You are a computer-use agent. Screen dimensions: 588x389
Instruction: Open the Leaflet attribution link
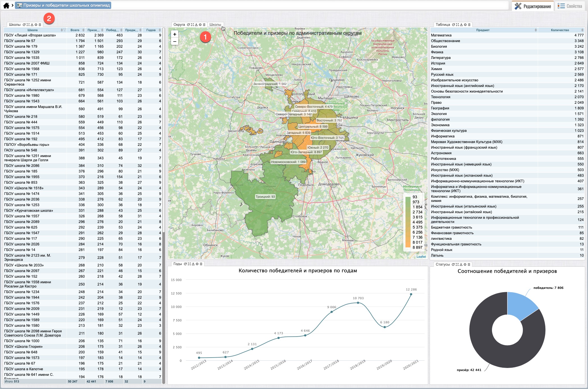(421, 257)
